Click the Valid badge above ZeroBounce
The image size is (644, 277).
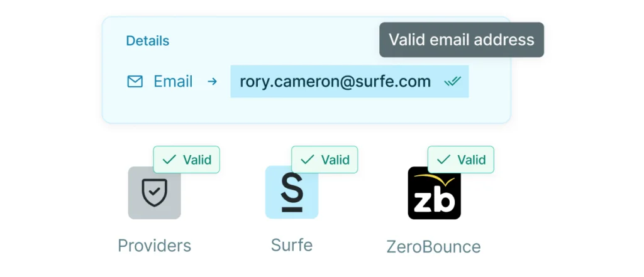(461, 160)
